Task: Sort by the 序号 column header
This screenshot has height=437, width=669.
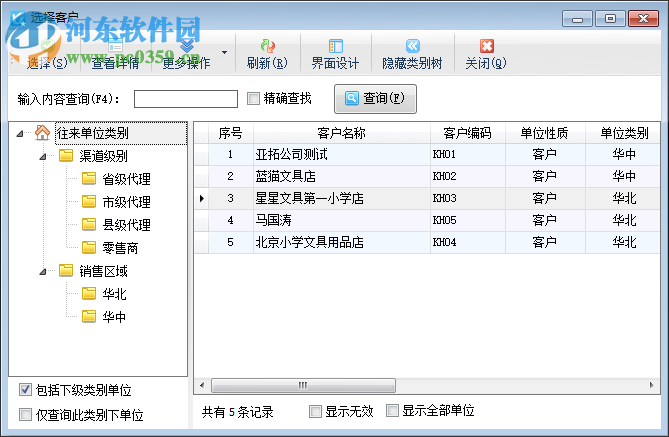Action: (x=230, y=133)
